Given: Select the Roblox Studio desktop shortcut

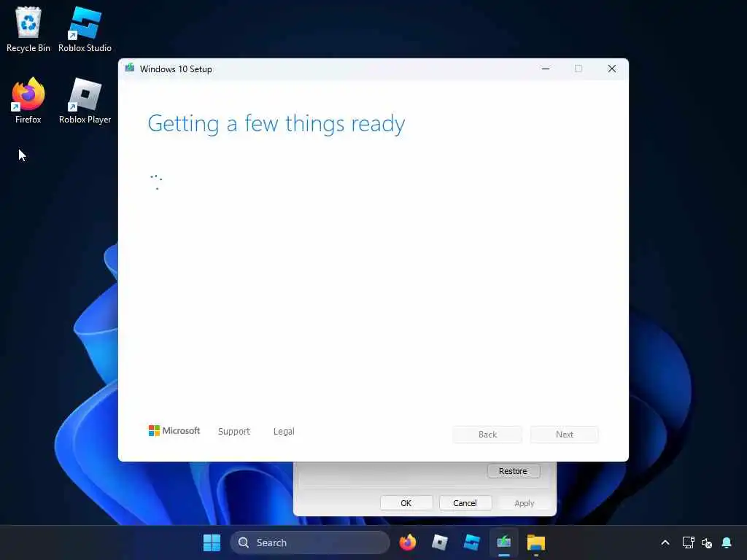Looking at the screenshot, I should coord(85,29).
